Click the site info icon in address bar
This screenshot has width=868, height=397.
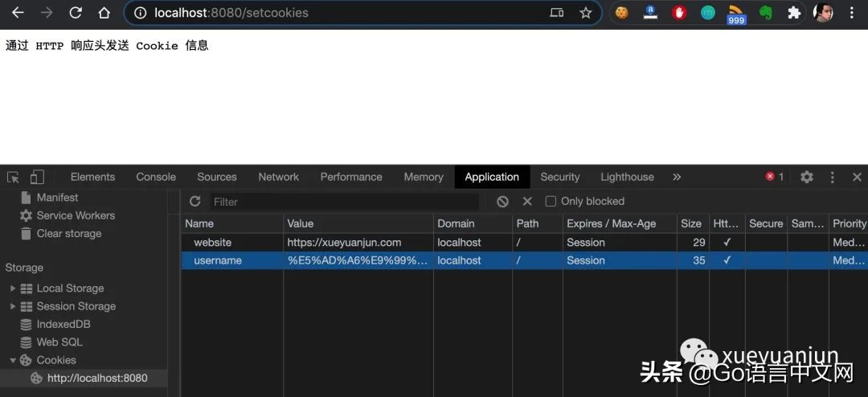click(141, 13)
